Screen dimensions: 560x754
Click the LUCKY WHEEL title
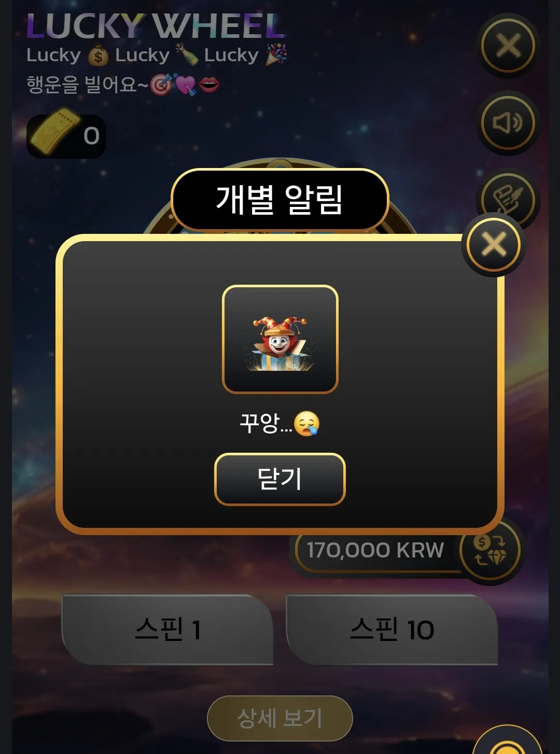(x=156, y=26)
